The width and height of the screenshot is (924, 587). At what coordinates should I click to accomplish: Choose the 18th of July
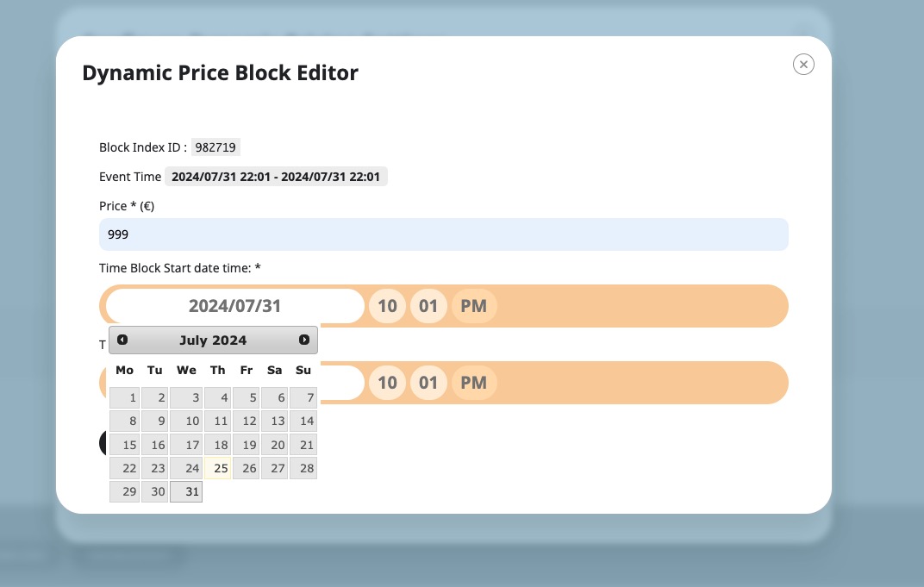click(217, 445)
